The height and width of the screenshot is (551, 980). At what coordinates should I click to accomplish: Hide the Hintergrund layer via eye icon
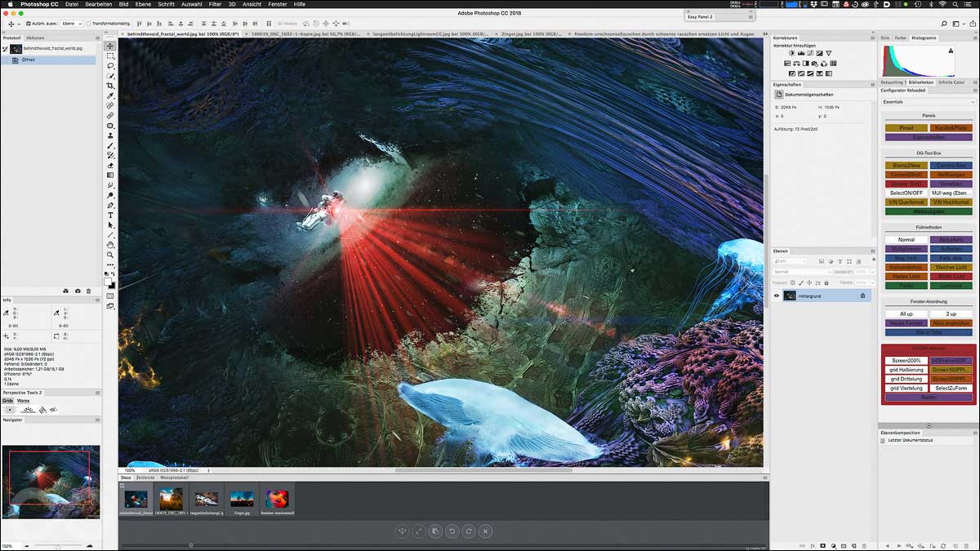[777, 295]
